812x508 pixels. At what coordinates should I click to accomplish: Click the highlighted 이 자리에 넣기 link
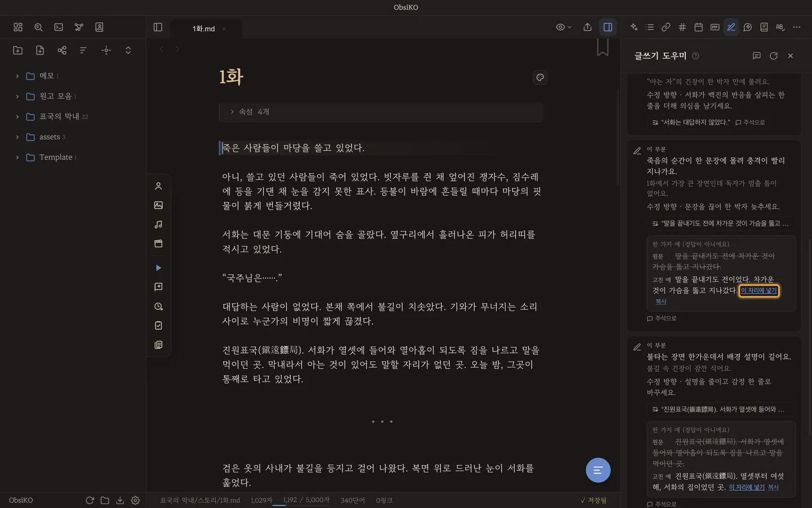coord(759,291)
